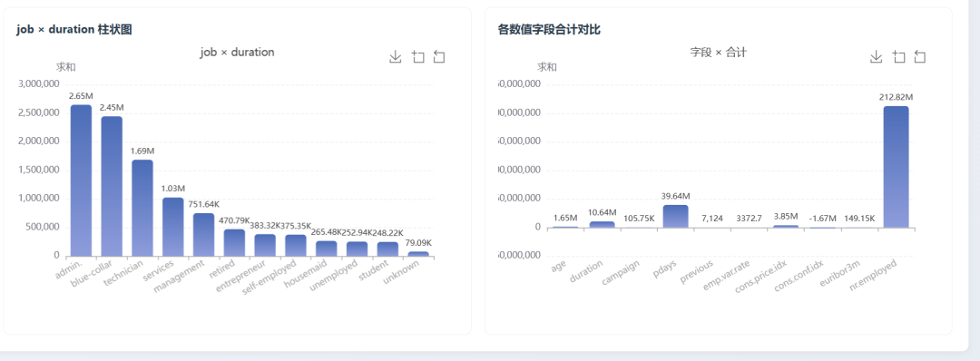This screenshot has width=980, height=361.
Task: Click the 105.75K value label
Action: (x=639, y=219)
